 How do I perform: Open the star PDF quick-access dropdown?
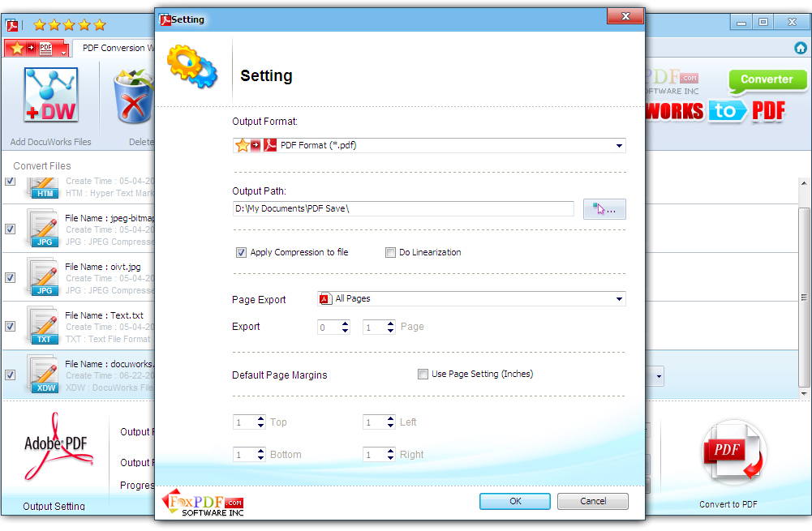pos(37,49)
